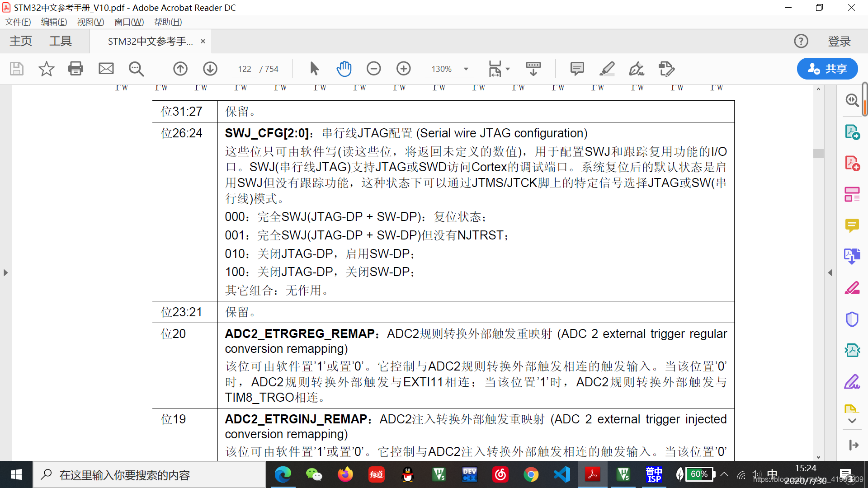Screen dimensions: 868x488
Task: Add a sticky note comment
Action: (577, 69)
